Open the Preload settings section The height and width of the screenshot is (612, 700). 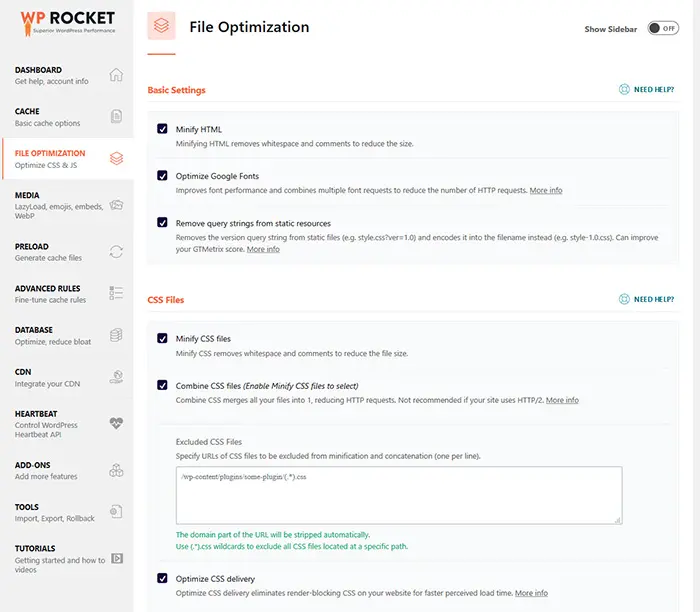(68, 252)
